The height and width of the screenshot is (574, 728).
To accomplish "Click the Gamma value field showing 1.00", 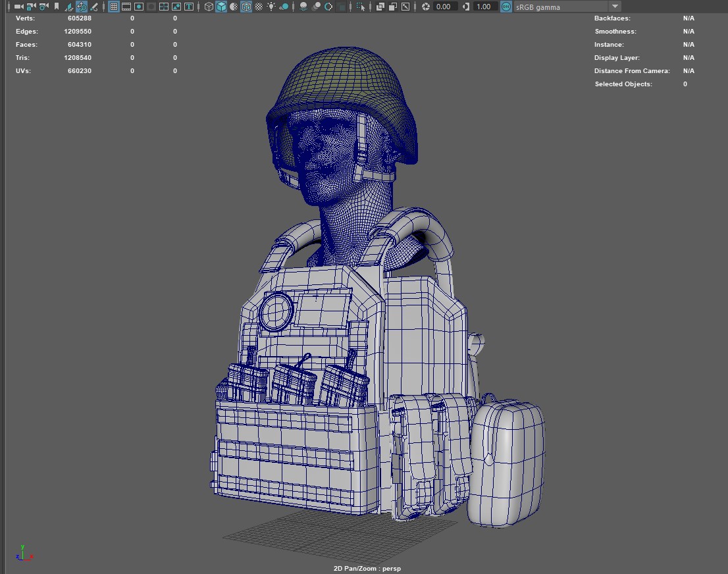I will 484,7.
